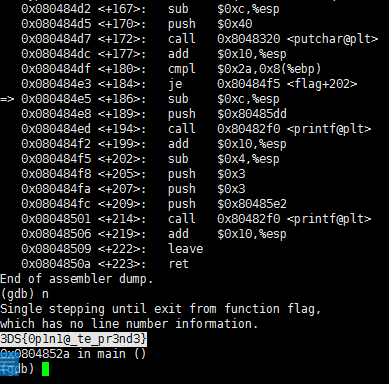Click the push $0x3 at offset +207
The height and width of the screenshot is (384, 389).
point(207,189)
